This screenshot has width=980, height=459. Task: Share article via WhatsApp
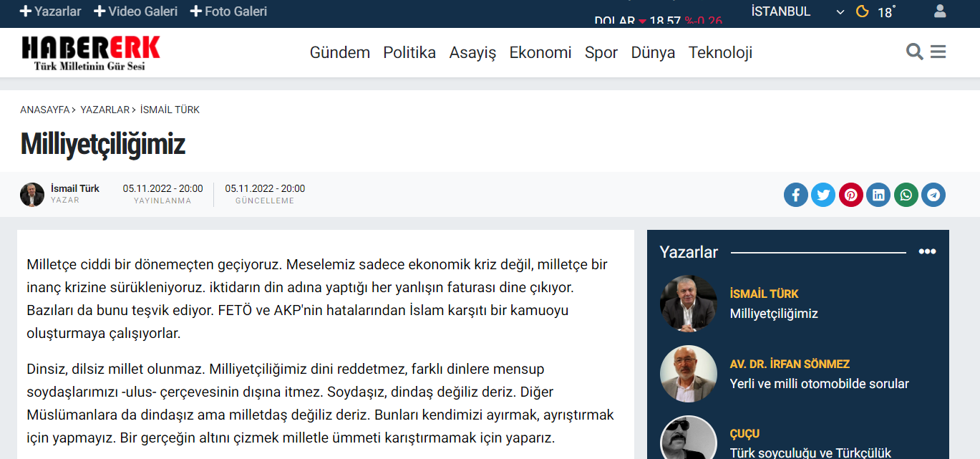[x=906, y=195]
